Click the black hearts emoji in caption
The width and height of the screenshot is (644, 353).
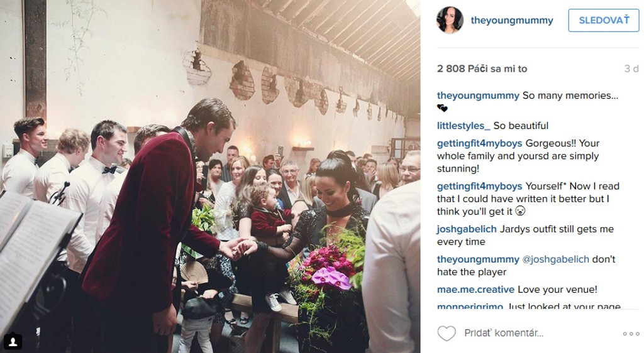(442, 108)
